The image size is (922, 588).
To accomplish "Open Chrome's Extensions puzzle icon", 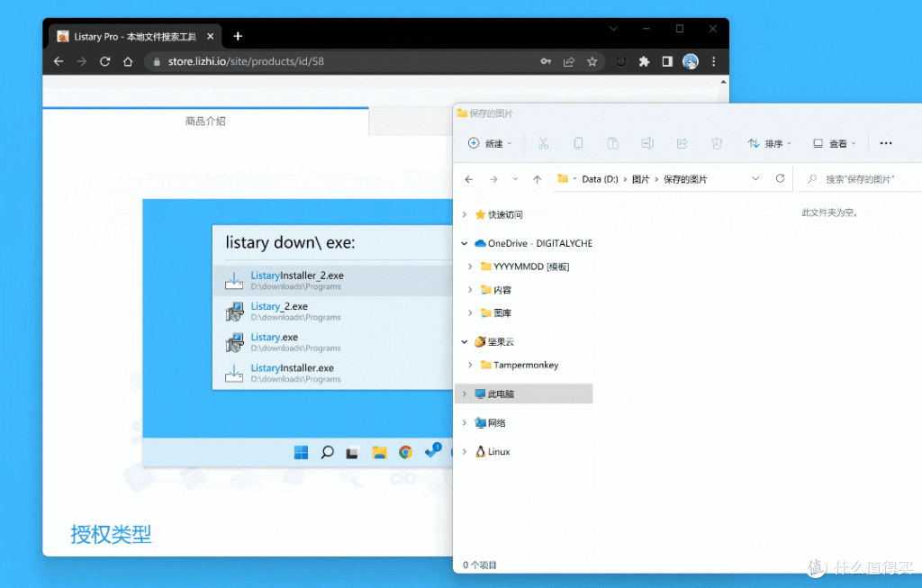I will click(x=643, y=61).
